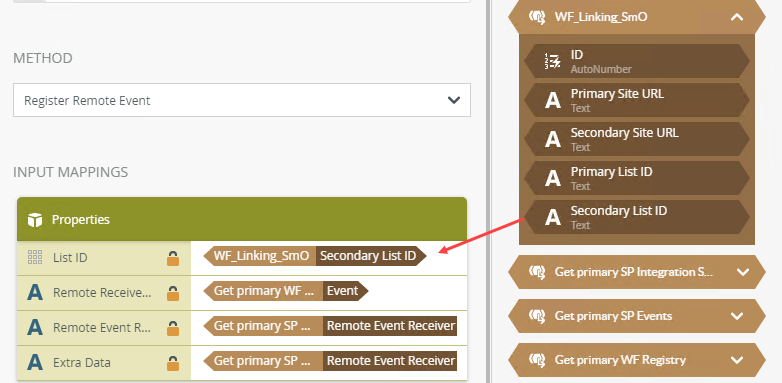Image resolution: width=782 pixels, height=383 pixels.
Task: Expand Get primary SP Integration S... section
Action: click(x=743, y=272)
